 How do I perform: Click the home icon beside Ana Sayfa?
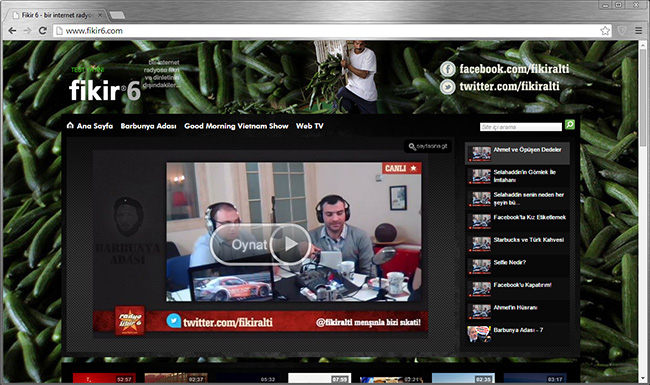tap(70, 125)
